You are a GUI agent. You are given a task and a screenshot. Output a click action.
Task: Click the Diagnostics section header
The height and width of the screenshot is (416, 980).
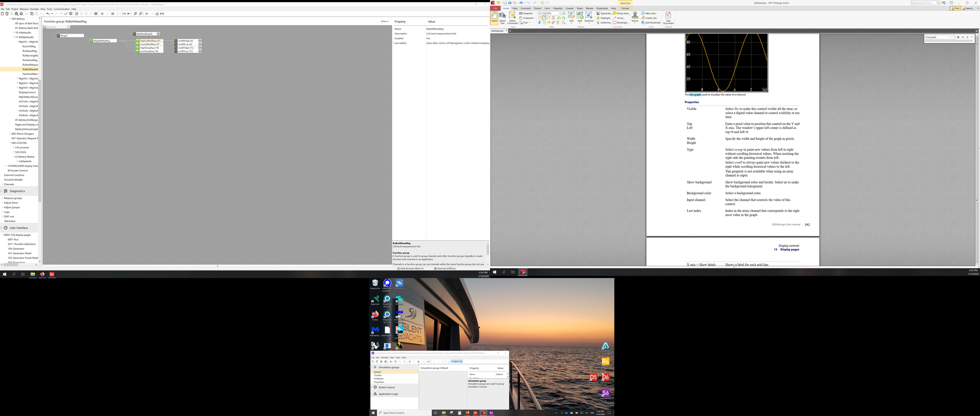[19, 191]
